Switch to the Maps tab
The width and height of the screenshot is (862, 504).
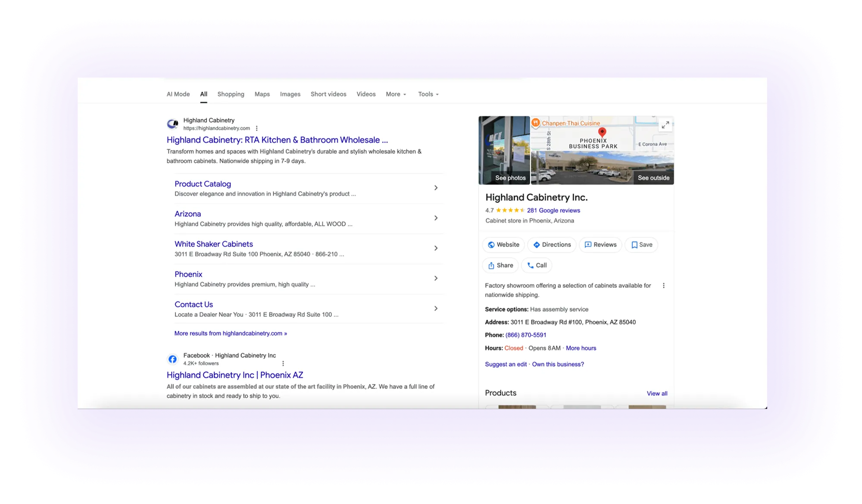click(262, 94)
